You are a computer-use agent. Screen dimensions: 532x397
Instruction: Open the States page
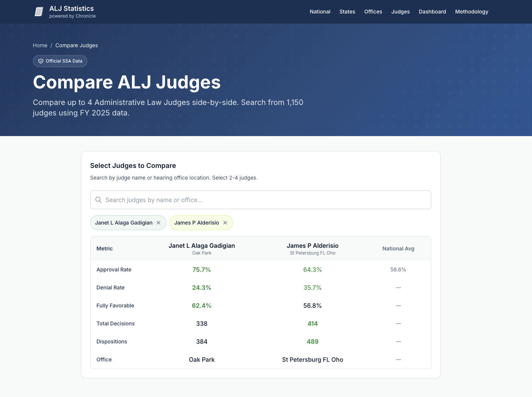click(x=347, y=12)
